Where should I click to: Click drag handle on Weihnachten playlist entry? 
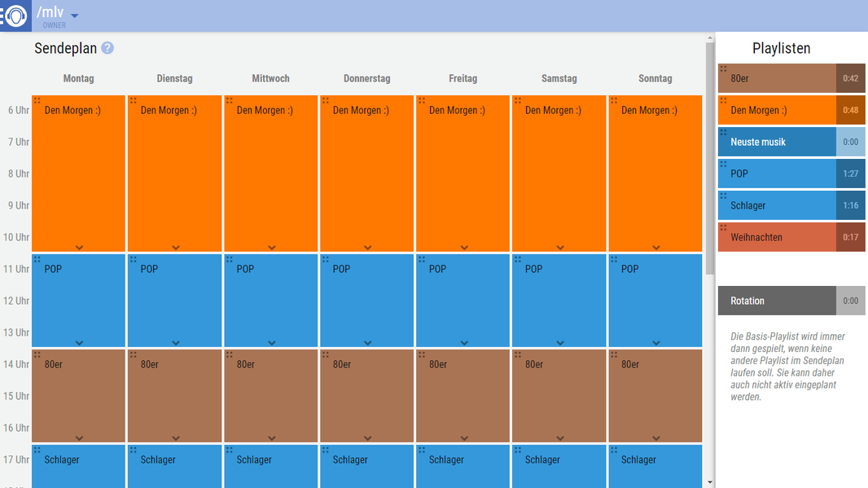pyautogui.click(x=724, y=227)
